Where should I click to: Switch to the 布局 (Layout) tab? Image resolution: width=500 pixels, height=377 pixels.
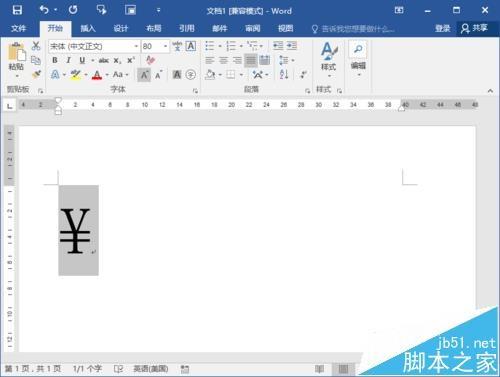click(x=154, y=29)
